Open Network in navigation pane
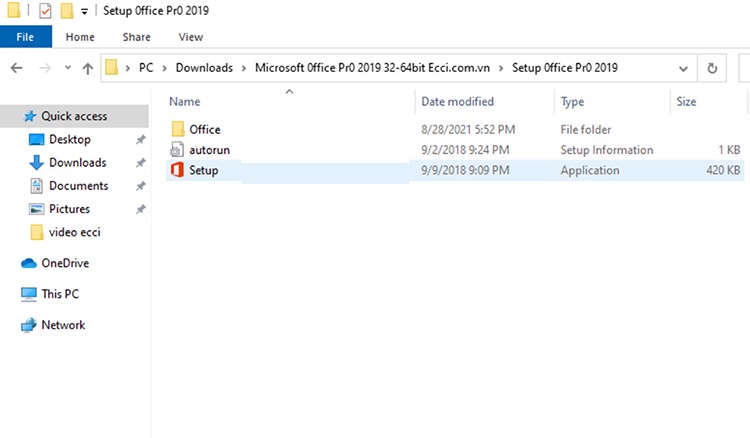750x438 pixels. click(x=63, y=325)
